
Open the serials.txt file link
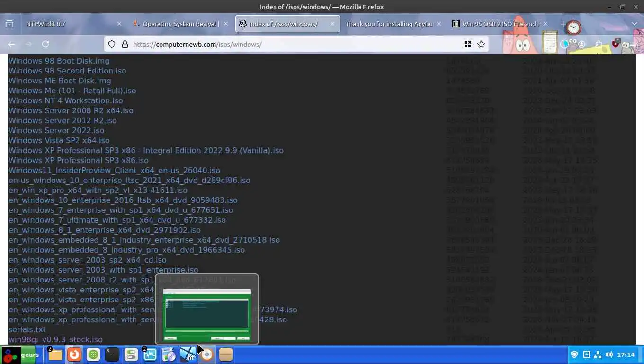pyautogui.click(x=27, y=329)
